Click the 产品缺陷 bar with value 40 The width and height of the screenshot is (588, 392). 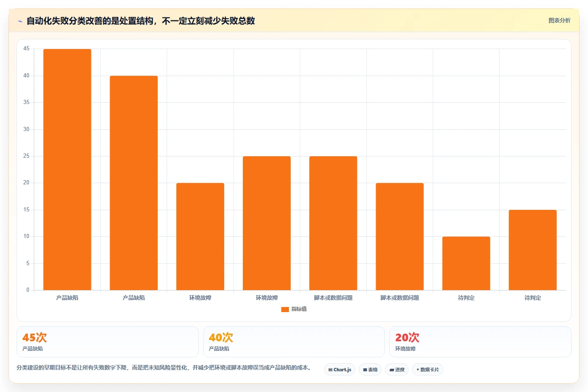(x=134, y=183)
